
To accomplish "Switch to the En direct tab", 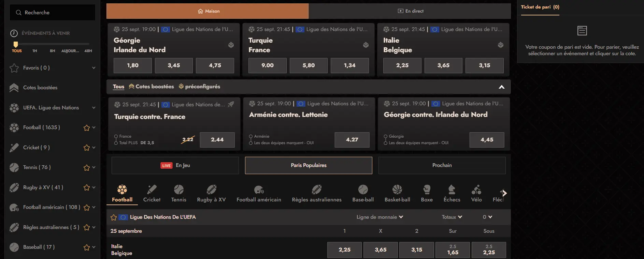I will coord(410,11).
